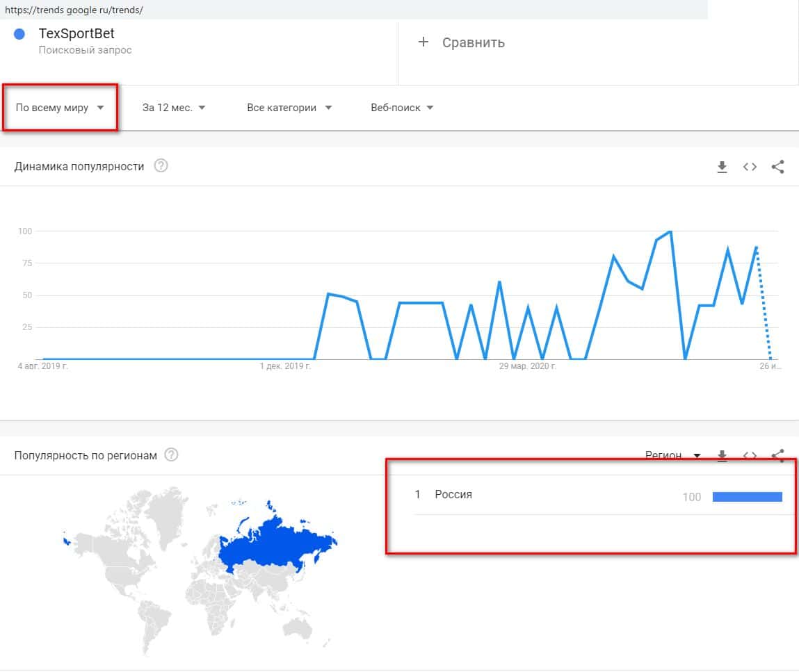Click the plus icon beside Сравнить
This screenshot has width=799, height=672.
click(x=423, y=42)
